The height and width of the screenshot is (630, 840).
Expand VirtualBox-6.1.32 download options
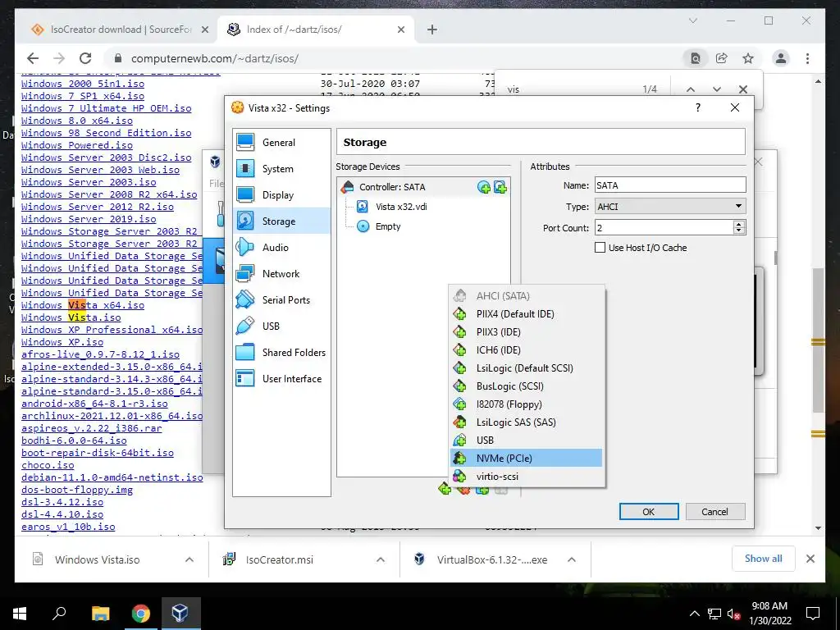(x=572, y=559)
